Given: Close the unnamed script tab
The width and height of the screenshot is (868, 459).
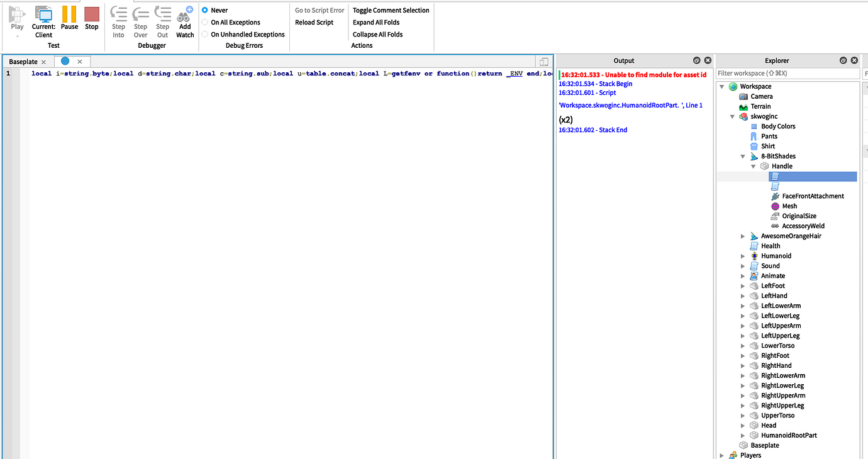Looking at the screenshot, I should [x=80, y=62].
